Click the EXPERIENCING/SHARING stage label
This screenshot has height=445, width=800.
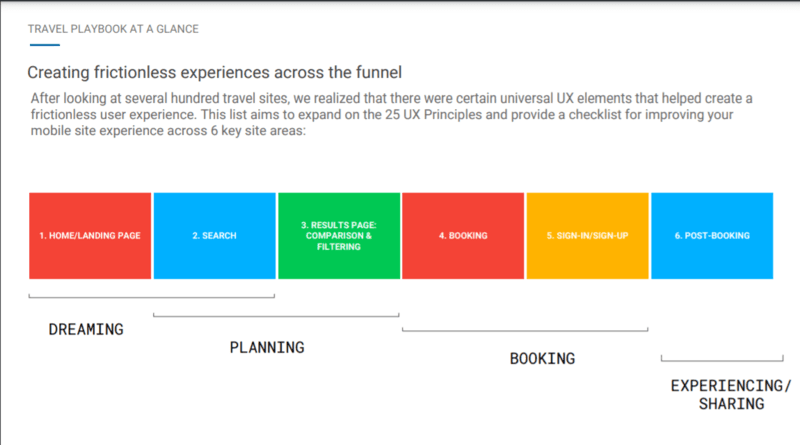point(731,394)
